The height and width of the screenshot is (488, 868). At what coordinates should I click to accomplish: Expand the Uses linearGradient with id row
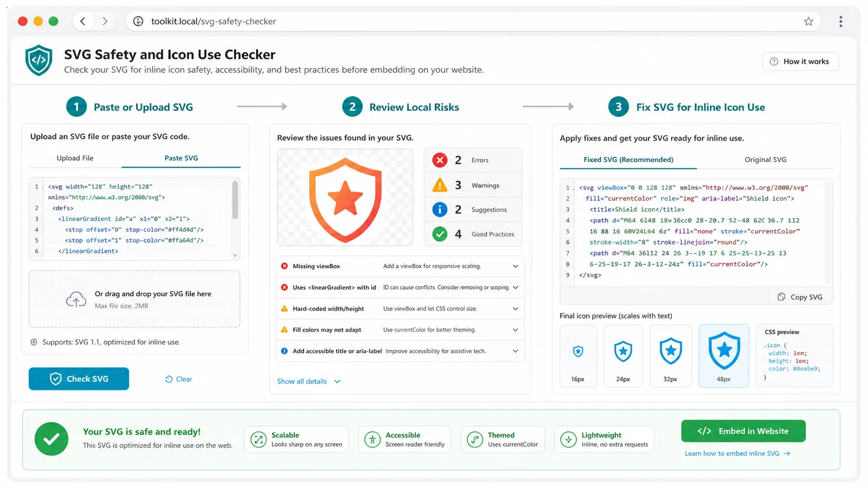point(515,287)
